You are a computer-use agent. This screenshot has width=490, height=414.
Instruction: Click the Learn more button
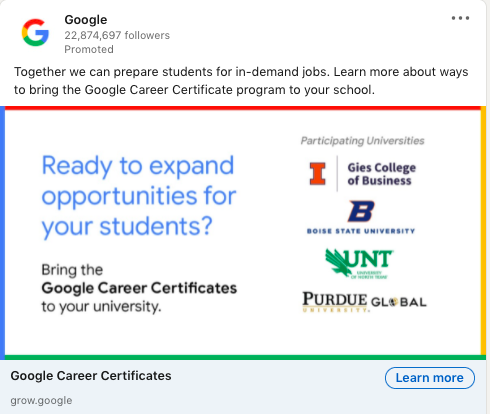(x=430, y=378)
